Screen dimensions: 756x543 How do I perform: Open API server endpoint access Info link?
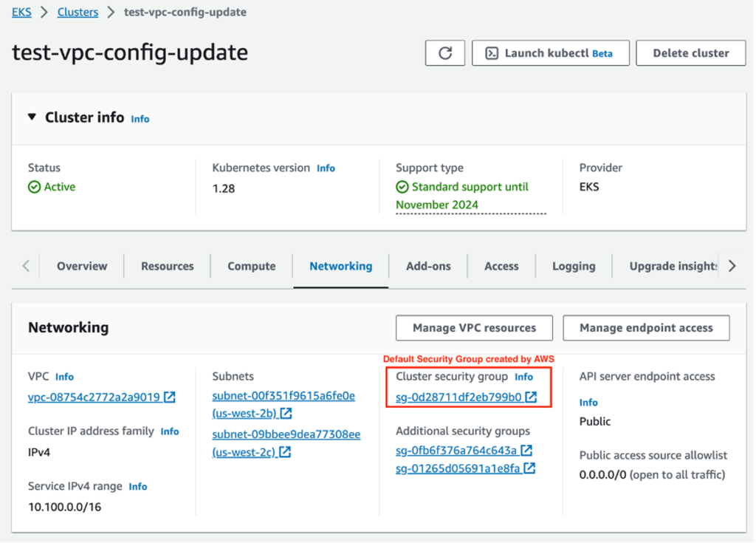588,403
